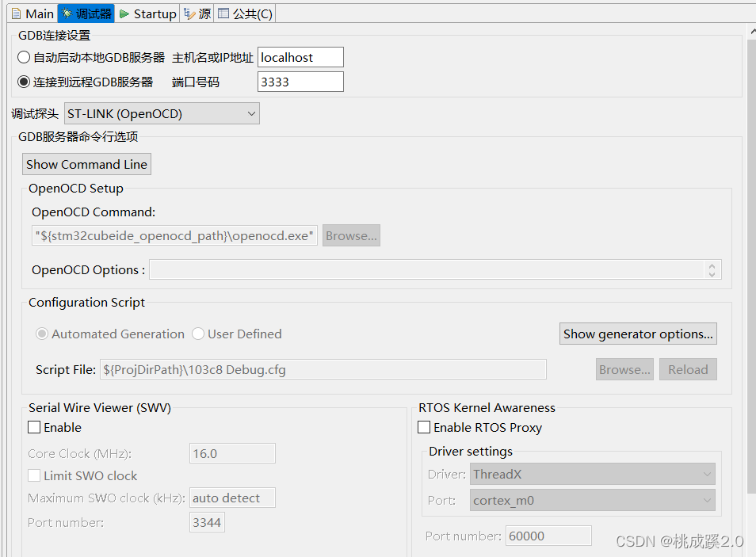Click the Reload button
Image resolution: width=756 pixels, height=557 pixels.
[x=688, y=369]
